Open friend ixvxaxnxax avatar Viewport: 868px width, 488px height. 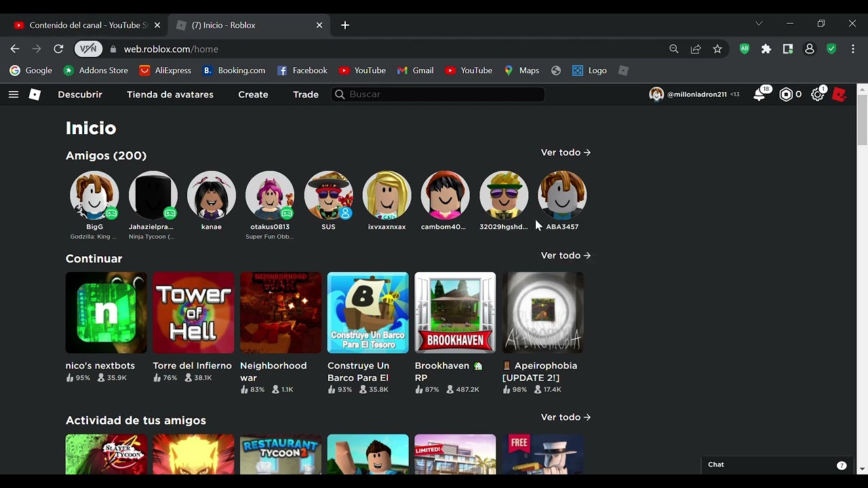click(387, 195)
